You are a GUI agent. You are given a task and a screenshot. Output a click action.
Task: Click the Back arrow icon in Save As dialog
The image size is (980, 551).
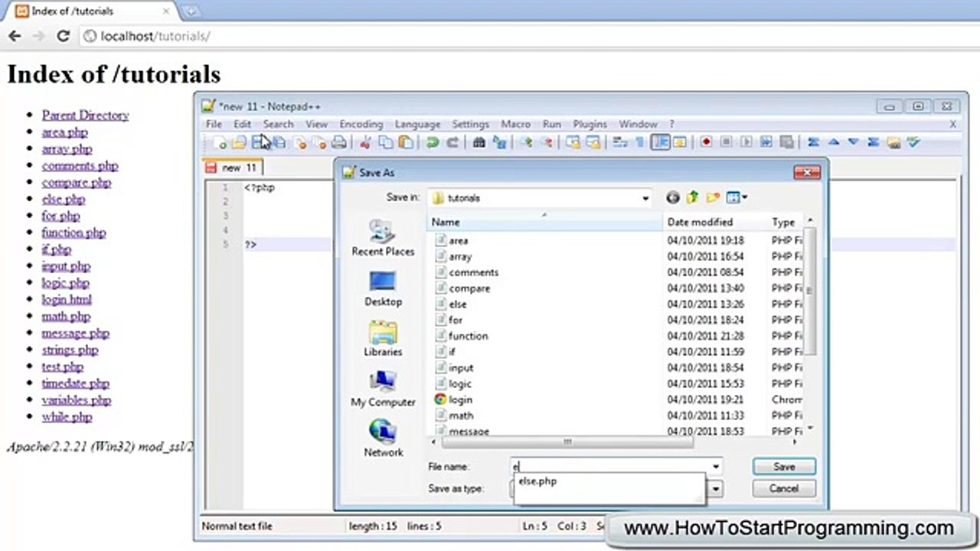[673, 197]
